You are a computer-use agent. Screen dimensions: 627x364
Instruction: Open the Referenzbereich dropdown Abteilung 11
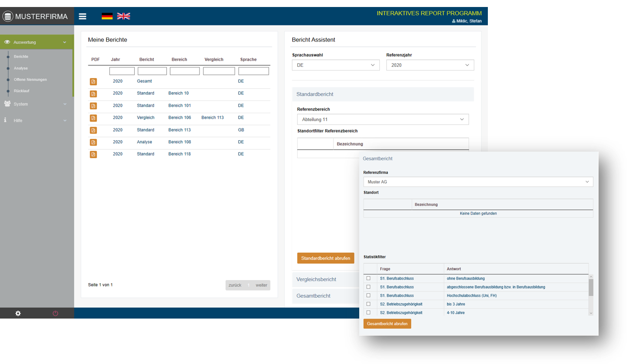click(x=383, y=119)
